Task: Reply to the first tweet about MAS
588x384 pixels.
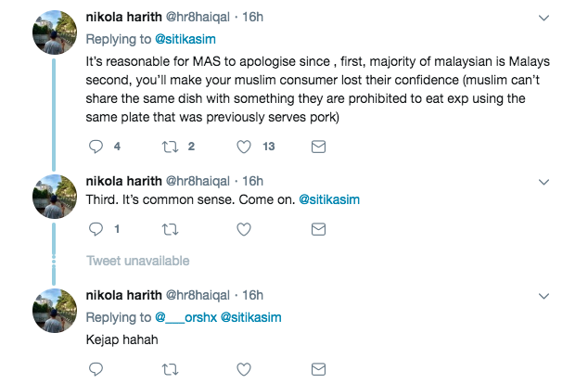Action: 95,147
